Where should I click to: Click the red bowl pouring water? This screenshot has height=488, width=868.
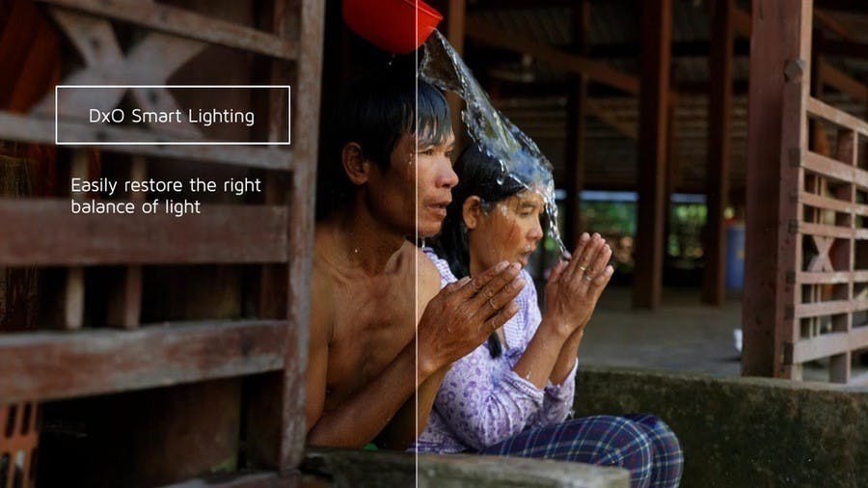click(x=391, y=23)
